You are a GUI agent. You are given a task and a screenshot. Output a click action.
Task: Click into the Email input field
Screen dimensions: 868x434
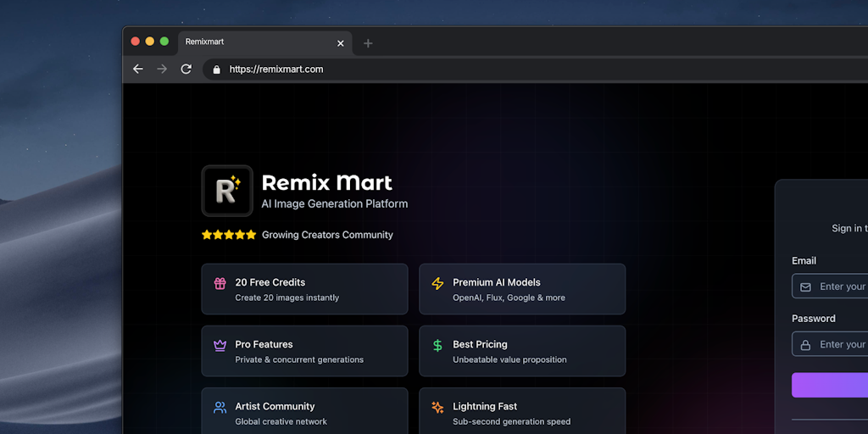[x=830, y=287]
